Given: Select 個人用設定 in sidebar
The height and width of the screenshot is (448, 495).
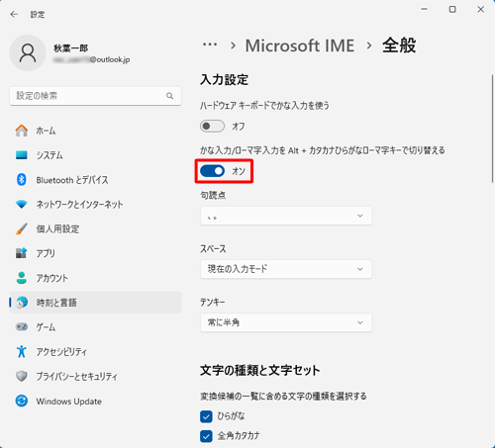Looking at the screenshot, I should pos(95,228).
